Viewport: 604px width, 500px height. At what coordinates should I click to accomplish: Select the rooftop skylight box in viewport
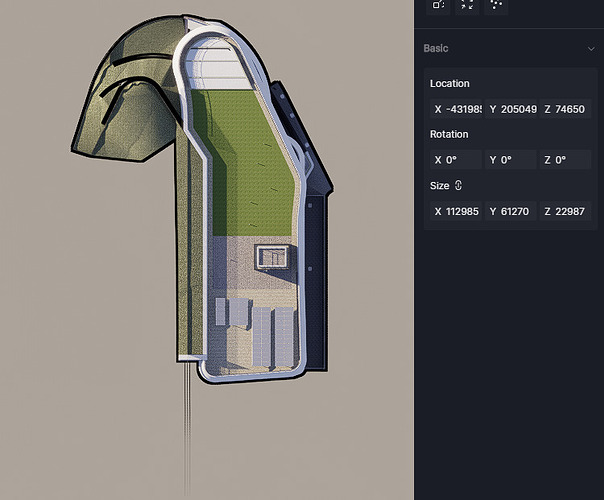pos(272,257)
